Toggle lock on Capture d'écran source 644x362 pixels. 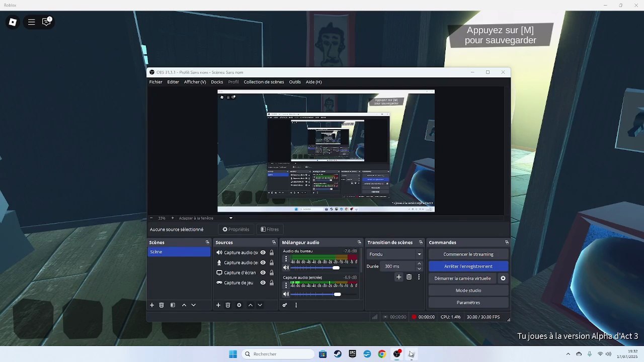[x=272, y=273]
